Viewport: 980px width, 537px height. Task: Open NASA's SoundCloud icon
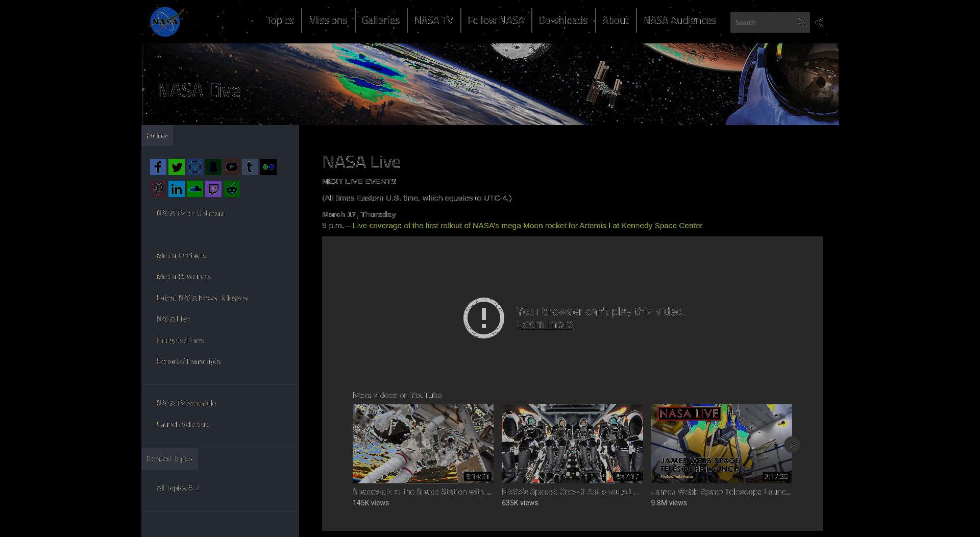195,189
